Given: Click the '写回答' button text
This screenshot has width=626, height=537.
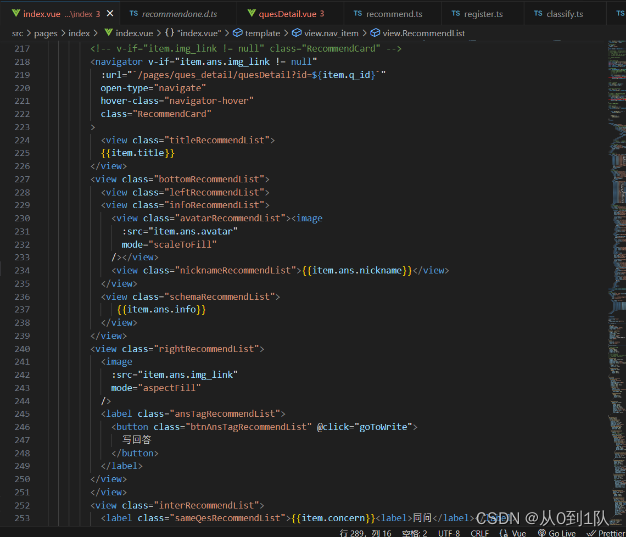Looking at the screenshot, I should point(137,440).
